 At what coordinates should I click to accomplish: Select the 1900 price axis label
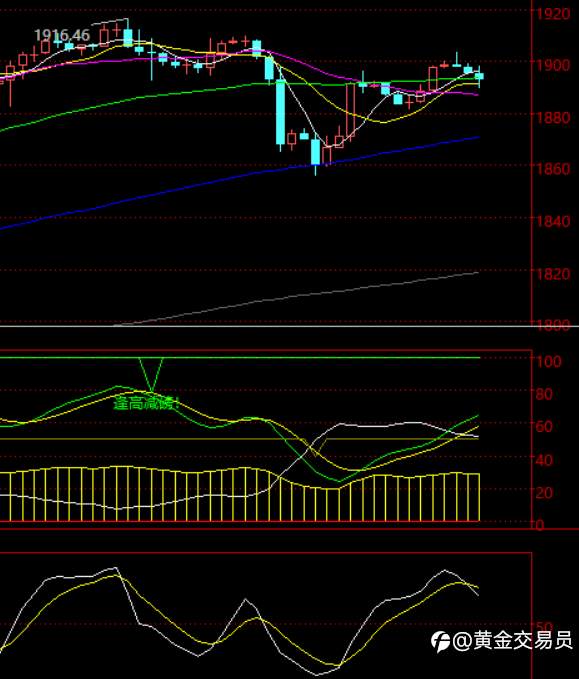pos(553,65)
